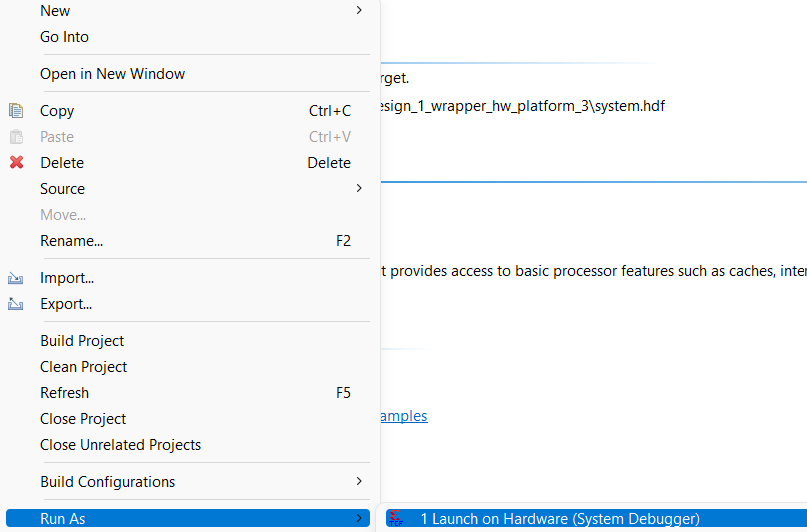Viewport: 807px width, 532px height.
Task: Click the Launch on Hardware debugger icon
Action: pos(397,519)
